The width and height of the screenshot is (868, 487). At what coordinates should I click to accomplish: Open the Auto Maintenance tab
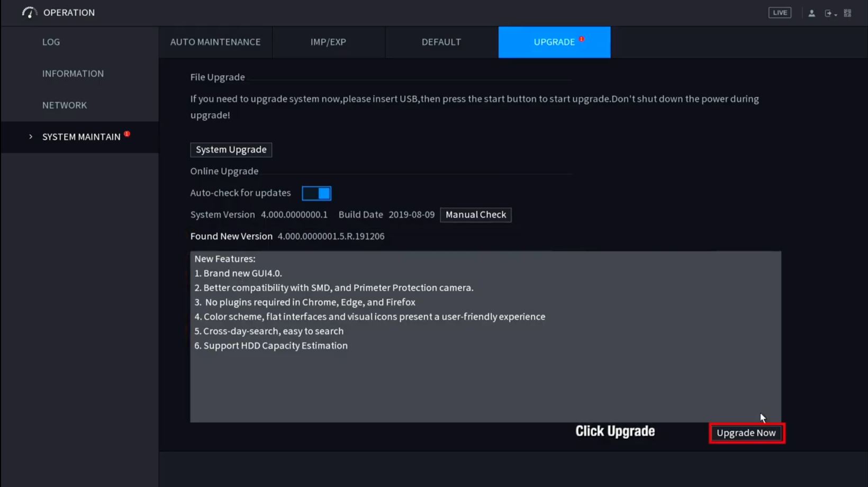[x=215, y=42]
